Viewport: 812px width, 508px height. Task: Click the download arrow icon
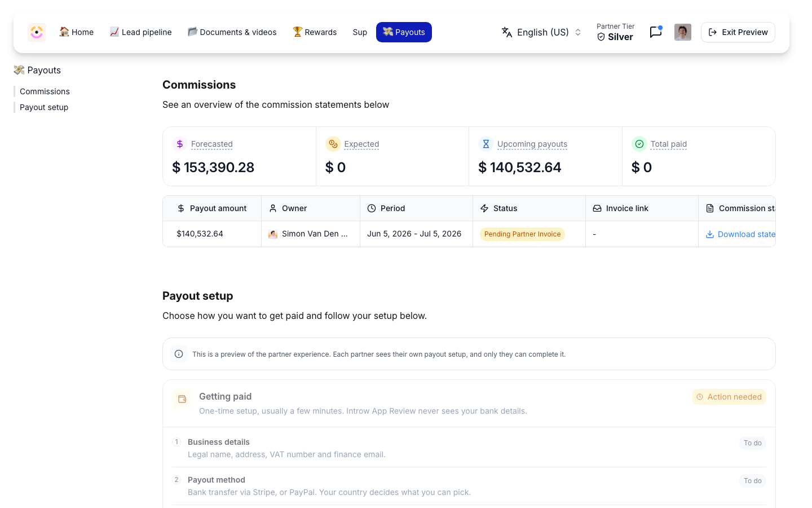pyautogui.click(x=710, y=234)
